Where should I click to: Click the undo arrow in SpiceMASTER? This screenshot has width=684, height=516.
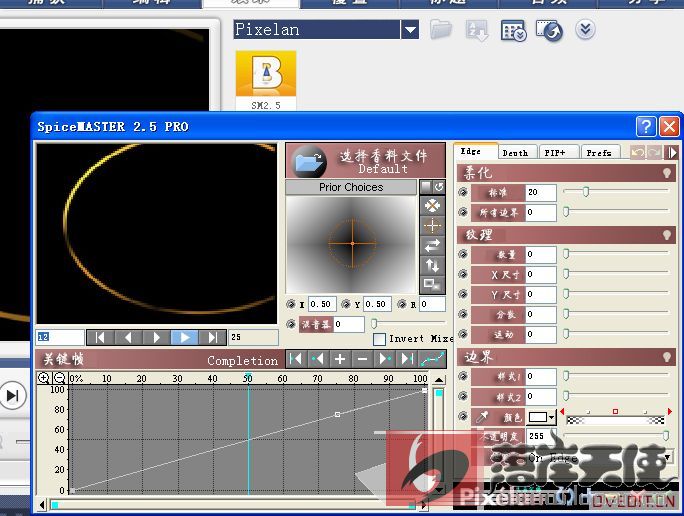637,152
